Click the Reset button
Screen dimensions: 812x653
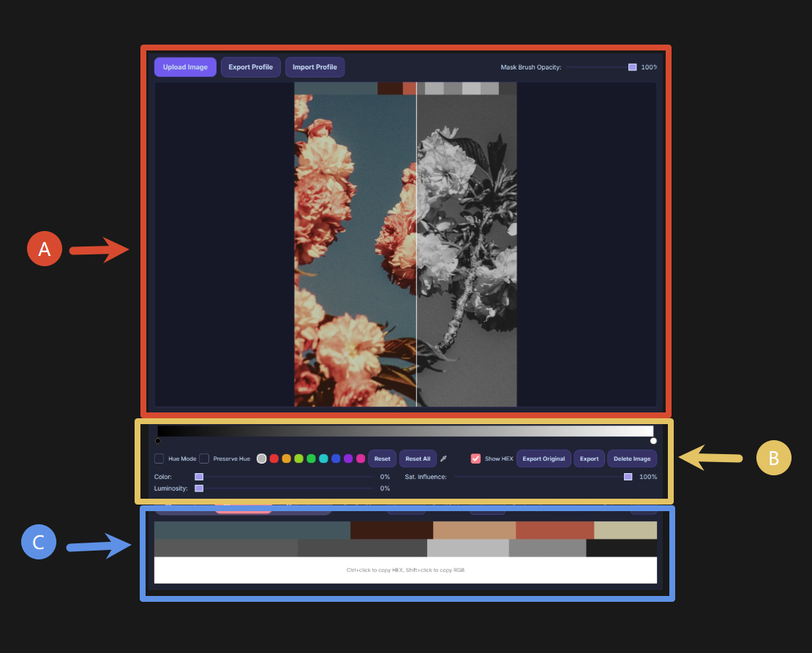[x=382, y=458]
